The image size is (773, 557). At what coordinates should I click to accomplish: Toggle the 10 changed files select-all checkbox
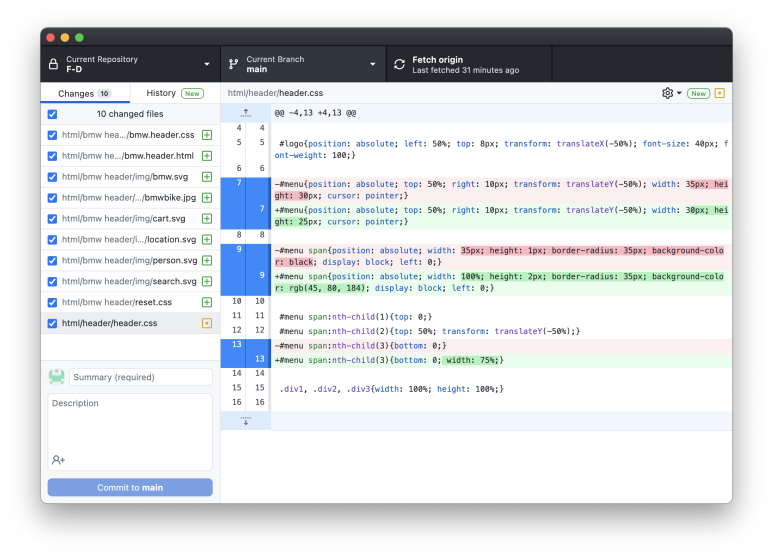point(52,114)
